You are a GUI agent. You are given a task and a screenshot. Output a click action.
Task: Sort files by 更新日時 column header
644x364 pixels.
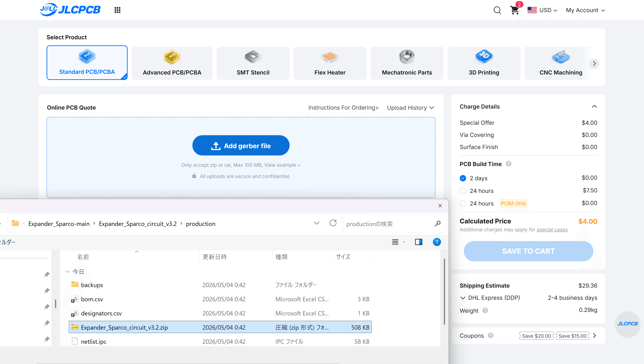click(215, 257)
